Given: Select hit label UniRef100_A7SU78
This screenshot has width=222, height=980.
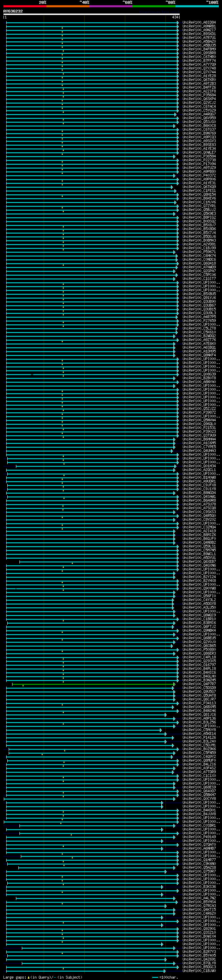Looking at the screenshot, I should (x=199, y=504).
